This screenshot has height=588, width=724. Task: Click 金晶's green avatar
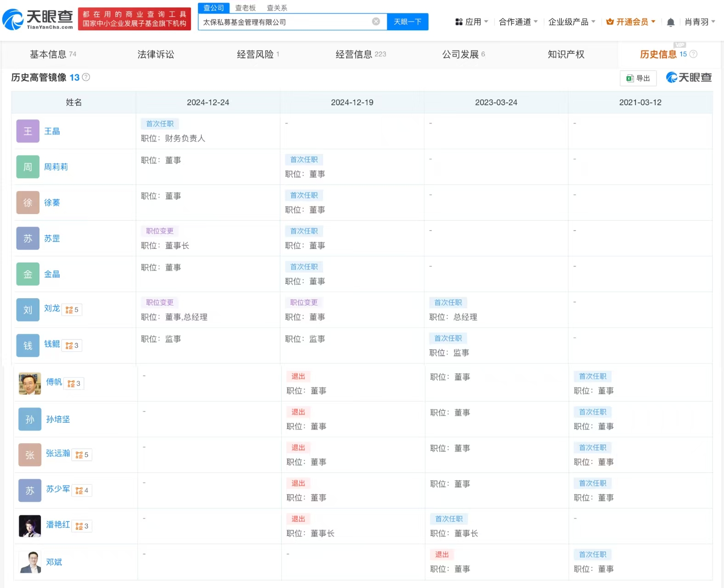click(28, 274)
